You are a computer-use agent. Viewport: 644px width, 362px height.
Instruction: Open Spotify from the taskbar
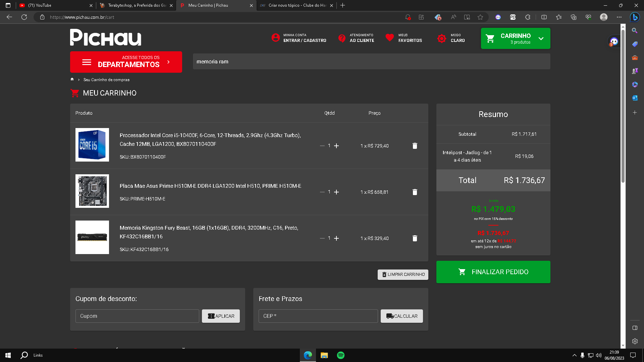[340, 355]
